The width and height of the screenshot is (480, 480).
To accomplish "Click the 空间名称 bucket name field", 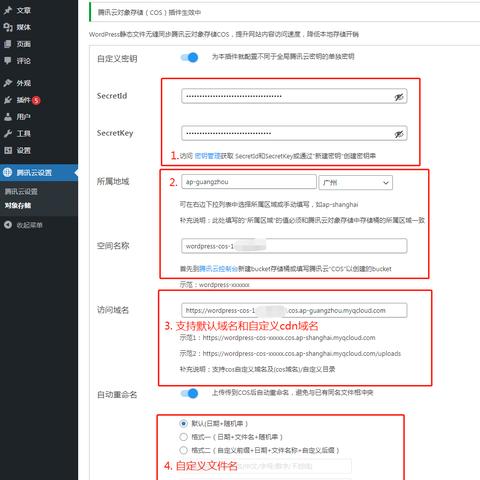I will click(294, 246).
